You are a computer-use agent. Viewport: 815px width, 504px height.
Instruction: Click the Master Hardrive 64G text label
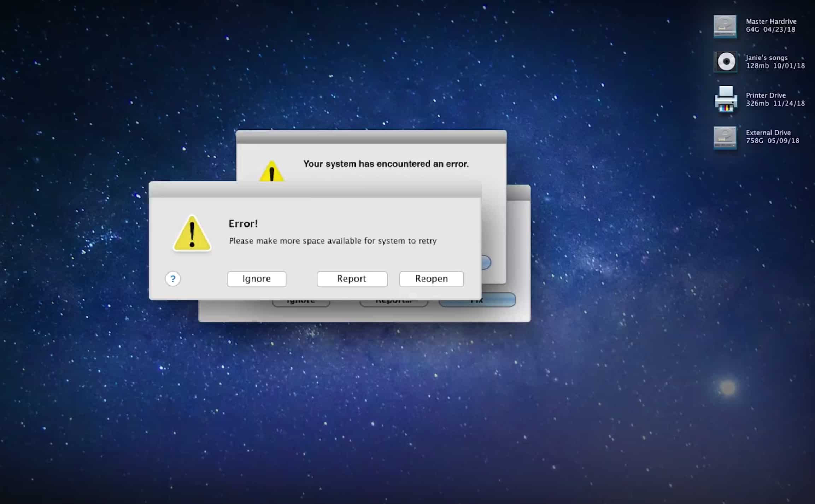tap(771, 25)
